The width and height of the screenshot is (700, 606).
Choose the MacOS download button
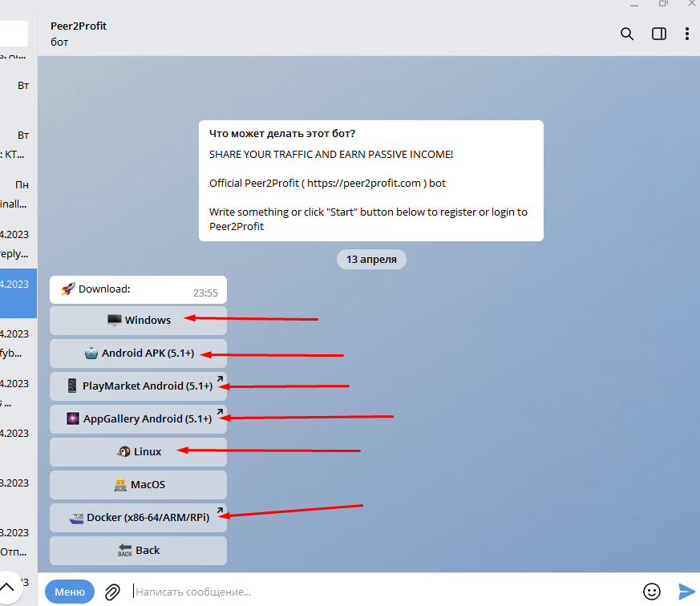coord(139,485)
